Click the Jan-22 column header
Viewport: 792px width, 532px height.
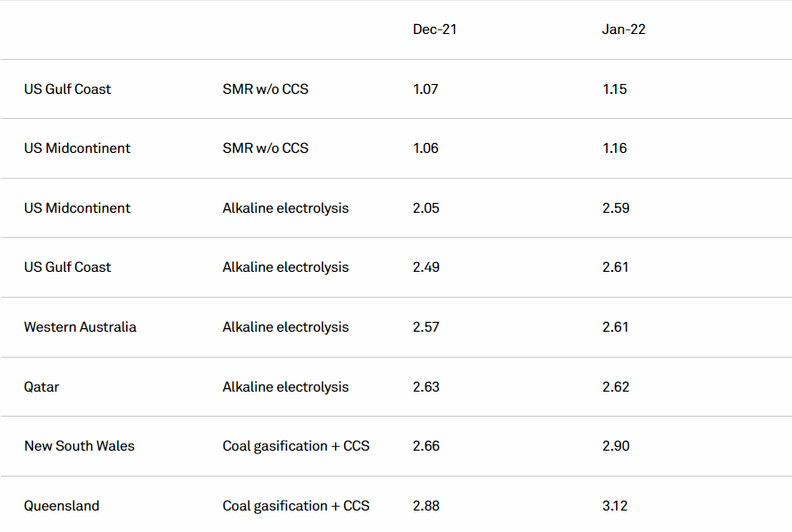tap(624, 30)
